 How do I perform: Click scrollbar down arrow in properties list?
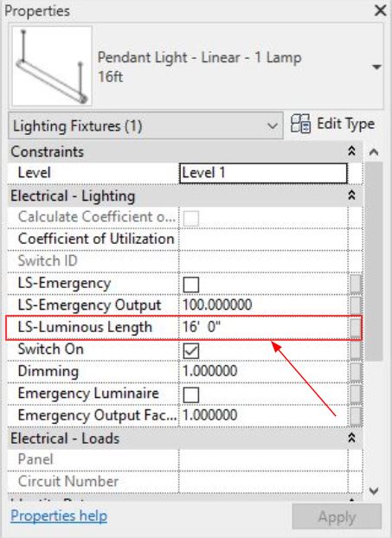tap(374, 490)
